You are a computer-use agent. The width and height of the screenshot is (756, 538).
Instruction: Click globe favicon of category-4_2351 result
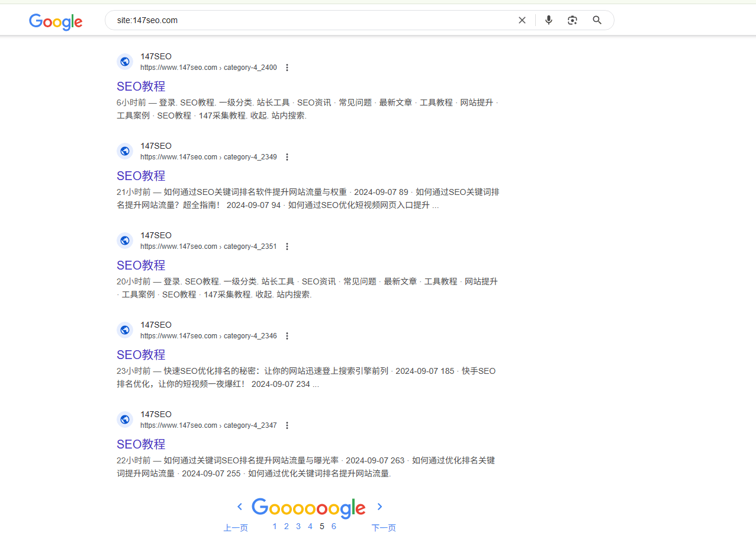coord(125,241)
